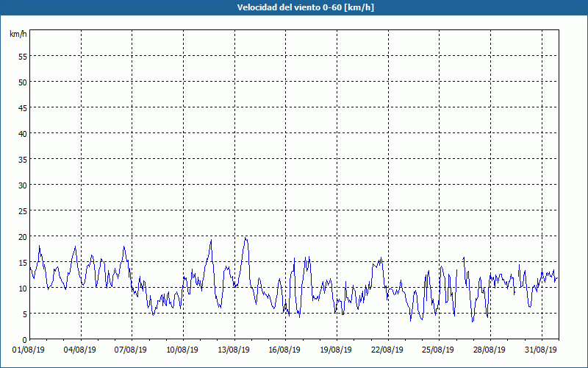Select the y-axis value 20
This screenshot has width=588, height=368.
coord(23,236)
